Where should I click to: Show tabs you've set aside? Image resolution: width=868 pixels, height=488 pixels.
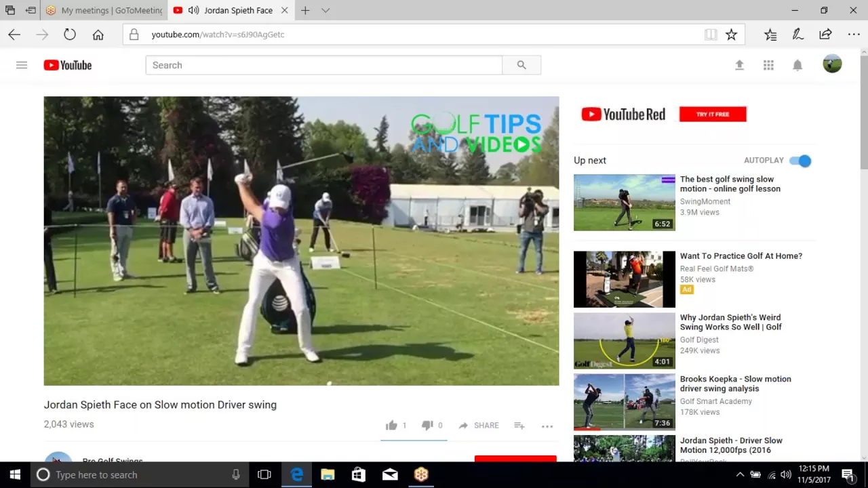[x=10, y=10]
